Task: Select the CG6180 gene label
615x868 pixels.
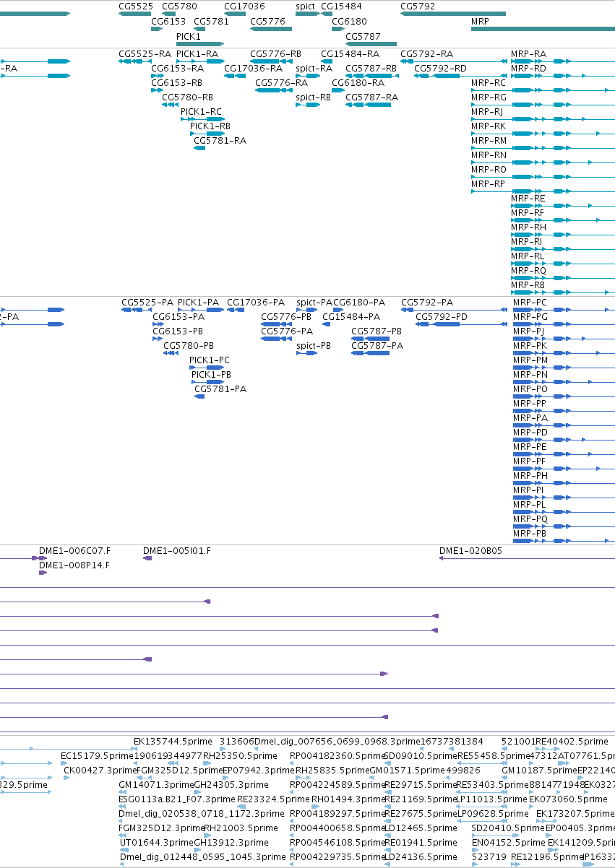Action: [349, 22]
